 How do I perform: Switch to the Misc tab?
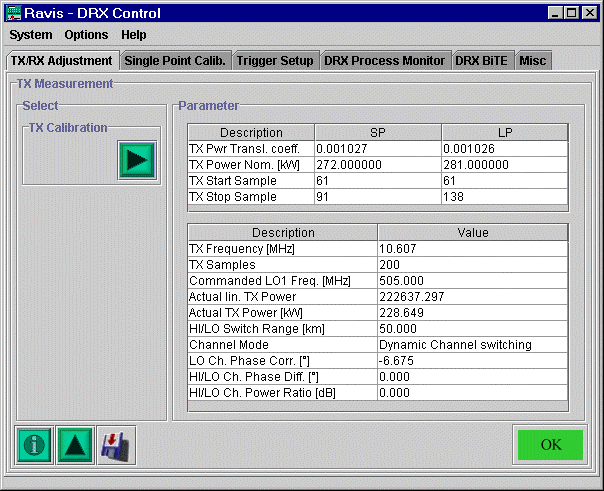pos(533,61)
